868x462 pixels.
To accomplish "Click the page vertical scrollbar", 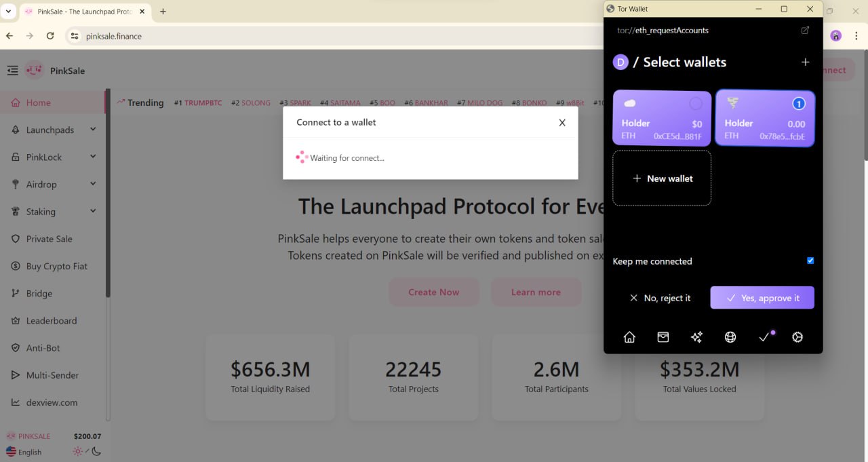I will pos(865,105).
